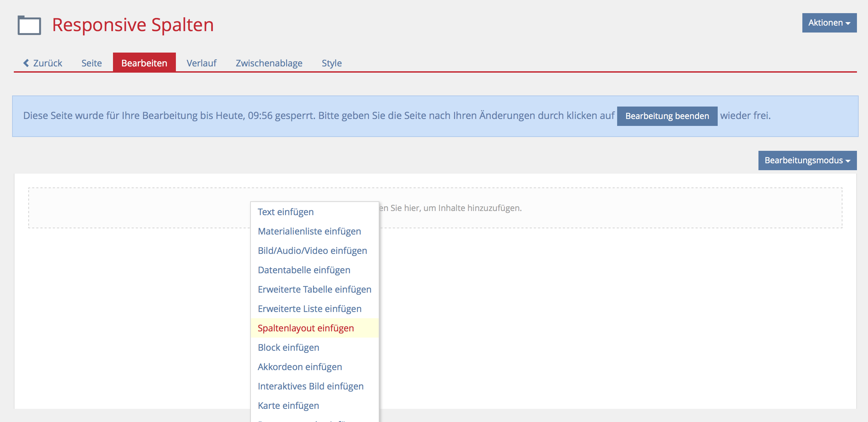Pick Karte einfügen menu item
Image resolution: width=868 pixels, height=422 pixels.
click(x=289, y=405)
